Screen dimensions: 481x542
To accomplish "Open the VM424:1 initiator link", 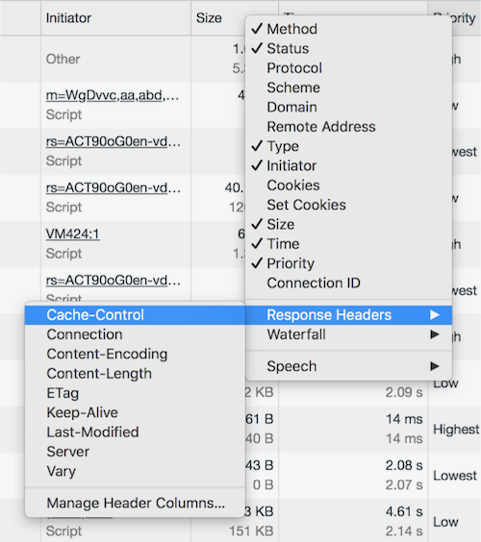I will click(x=73, y=234).
